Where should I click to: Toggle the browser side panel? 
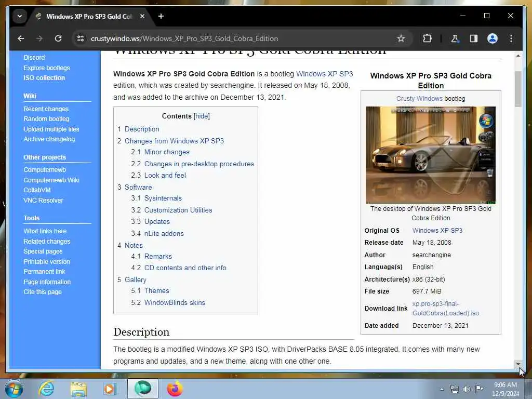(x=474, y=38)
